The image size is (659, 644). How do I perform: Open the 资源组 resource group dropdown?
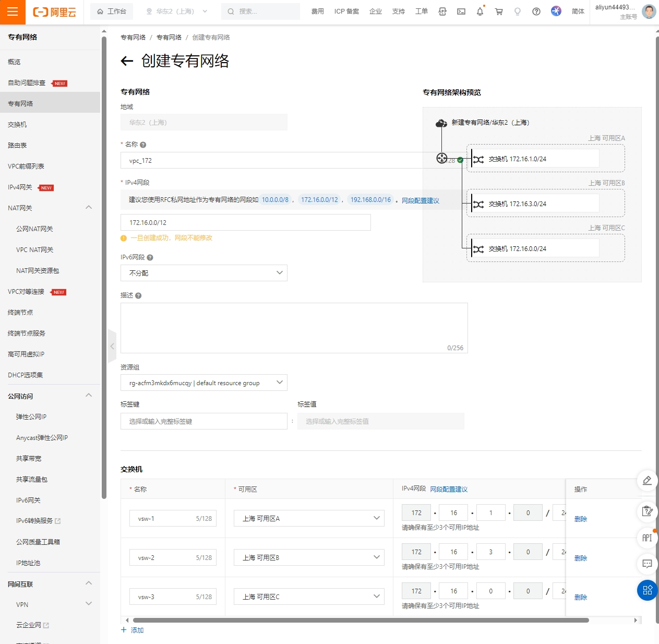click(203, 383)
